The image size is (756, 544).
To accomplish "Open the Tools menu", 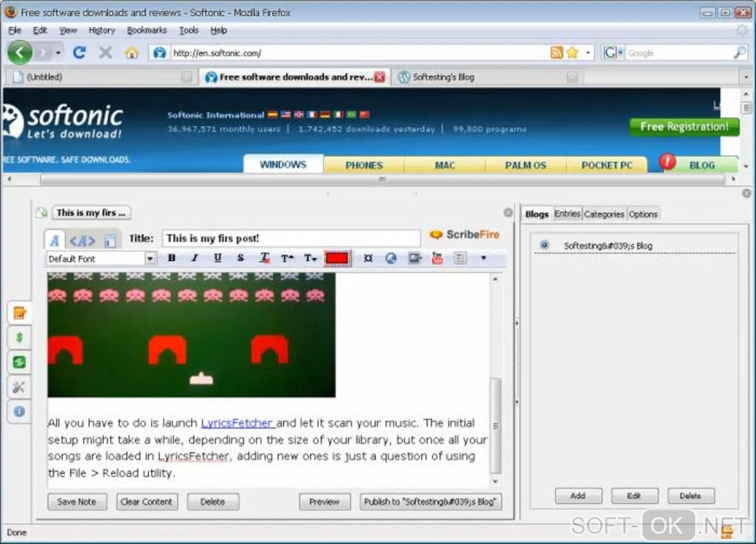I will [189, 30].
